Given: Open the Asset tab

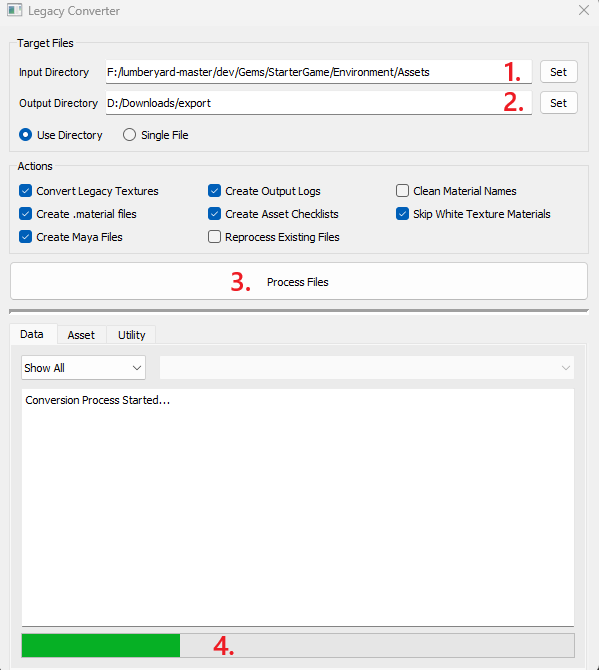Looking at the screenshot, I should coord(81,335).
